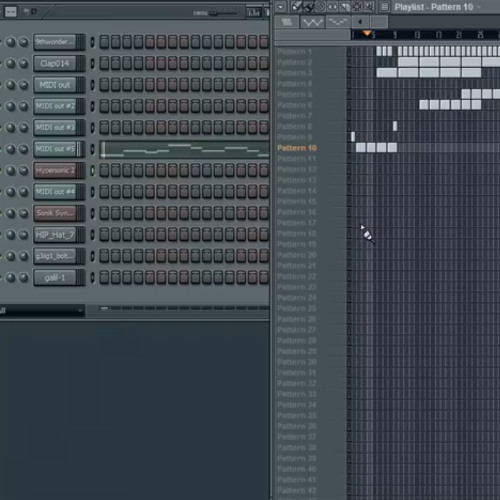Select Pattern 1 in the playlist track list
The height and width of the screenshot is (500, 500).
pos(294,52)
